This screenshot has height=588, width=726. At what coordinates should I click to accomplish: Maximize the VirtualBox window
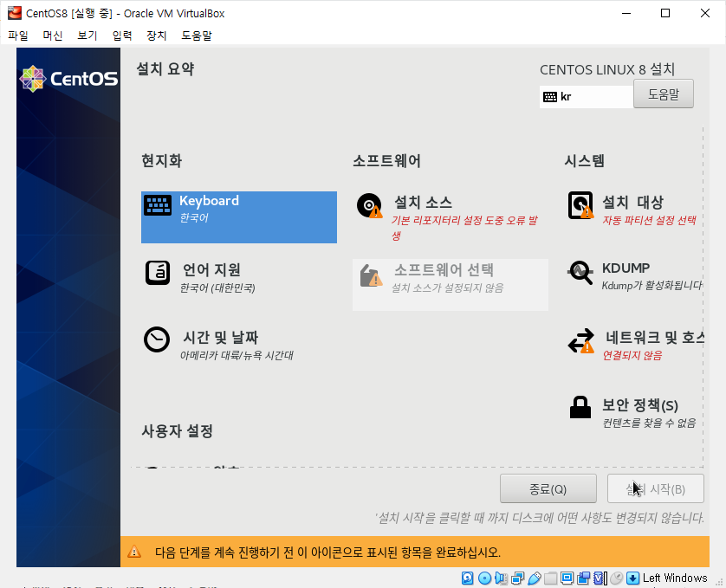click(x=664, y=13)
